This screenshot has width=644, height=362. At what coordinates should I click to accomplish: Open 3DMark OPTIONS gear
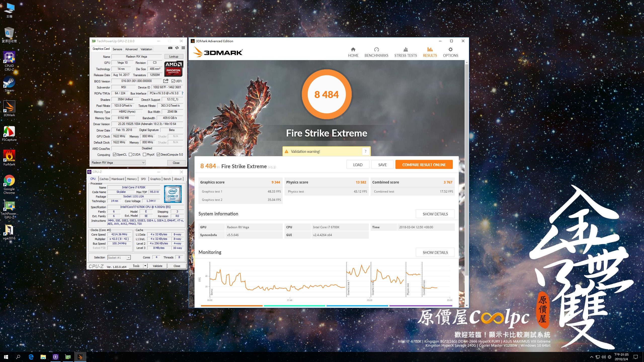(x=451, y=52)
